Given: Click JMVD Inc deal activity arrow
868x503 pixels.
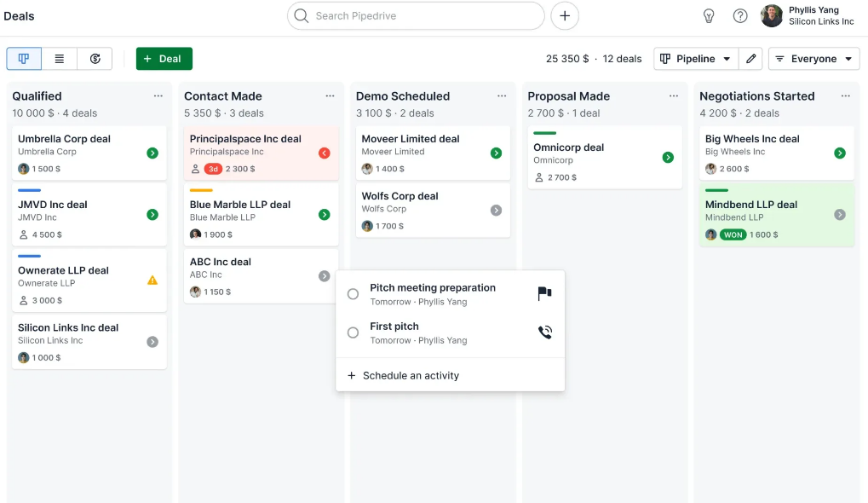Looking at the screenshot, I should (152, 214).
